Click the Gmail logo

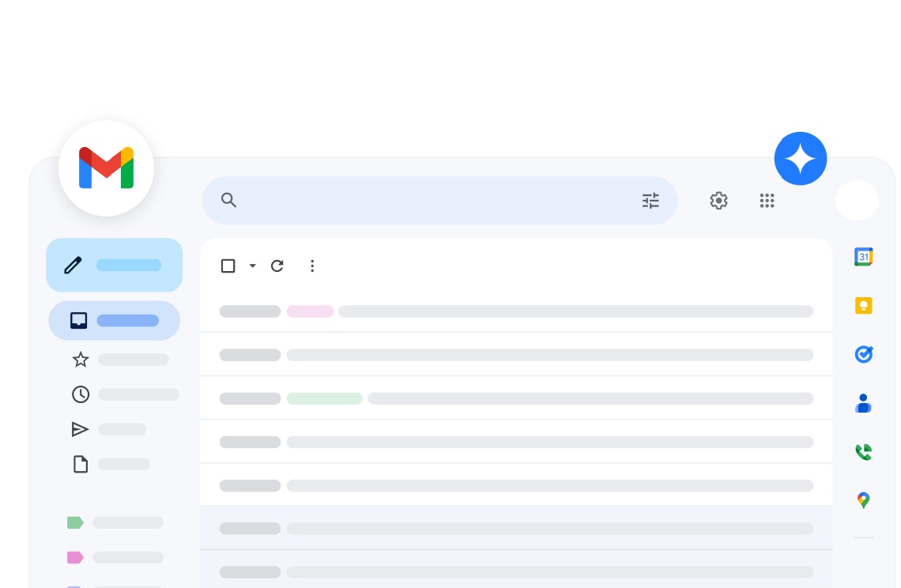107,168
